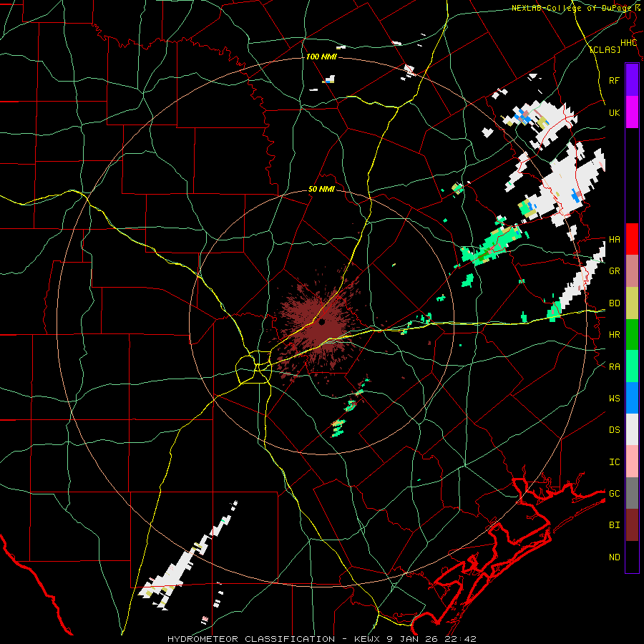The image size is (644, 644).
Task: Pick the white DS legend swatch
Action: (632, 429)
